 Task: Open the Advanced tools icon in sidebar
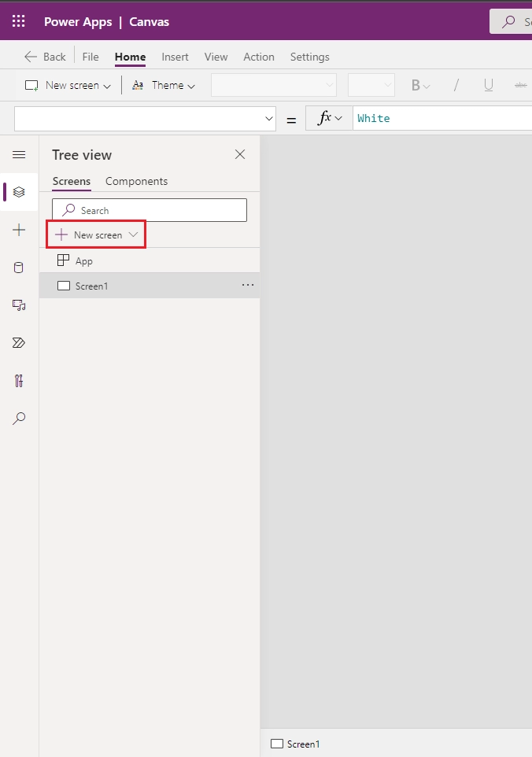pyautogui.click(x=19, y=381)
